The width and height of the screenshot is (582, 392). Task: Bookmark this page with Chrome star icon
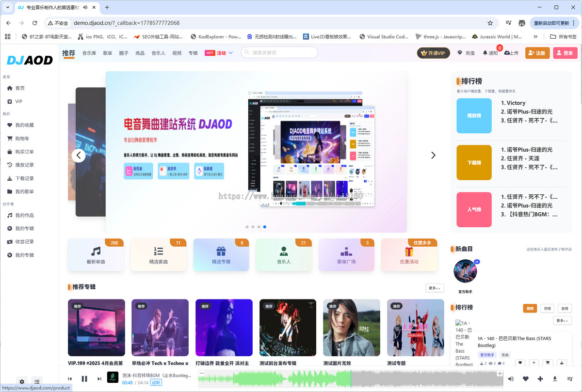point(490,23)
